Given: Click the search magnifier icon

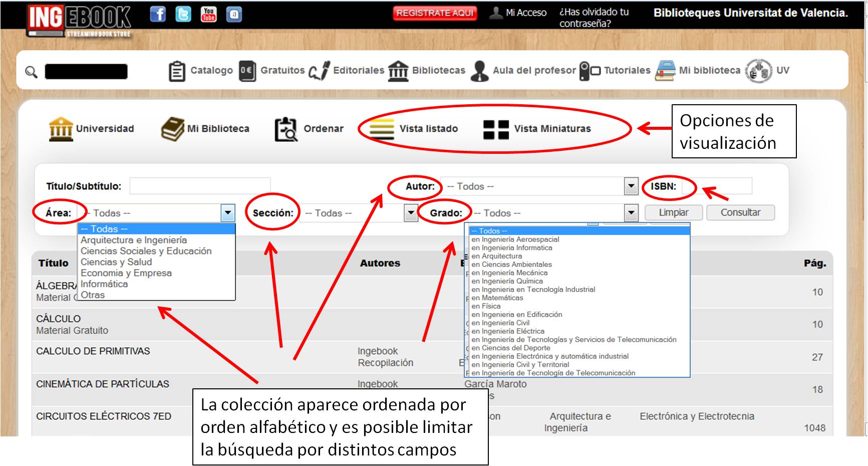Looking at the screenshot, I should point(31,72).
